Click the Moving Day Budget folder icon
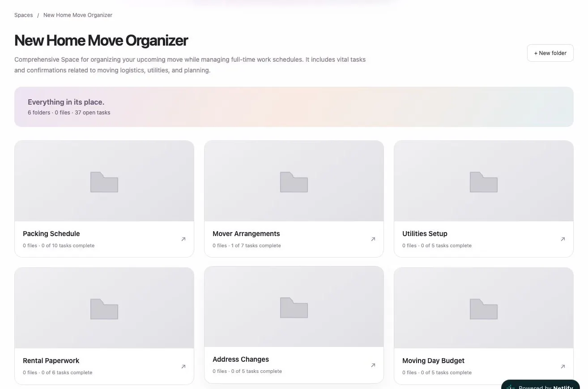588x389 pixels. [x=484, y=309]
